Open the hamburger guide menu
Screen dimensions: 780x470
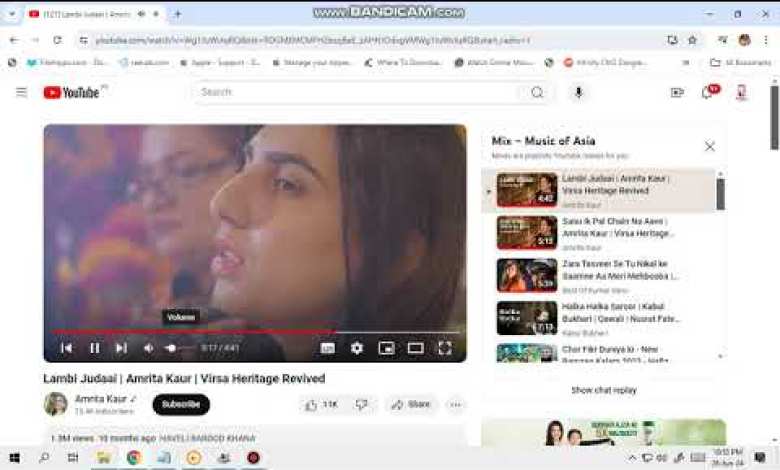(x=21, y=92)
